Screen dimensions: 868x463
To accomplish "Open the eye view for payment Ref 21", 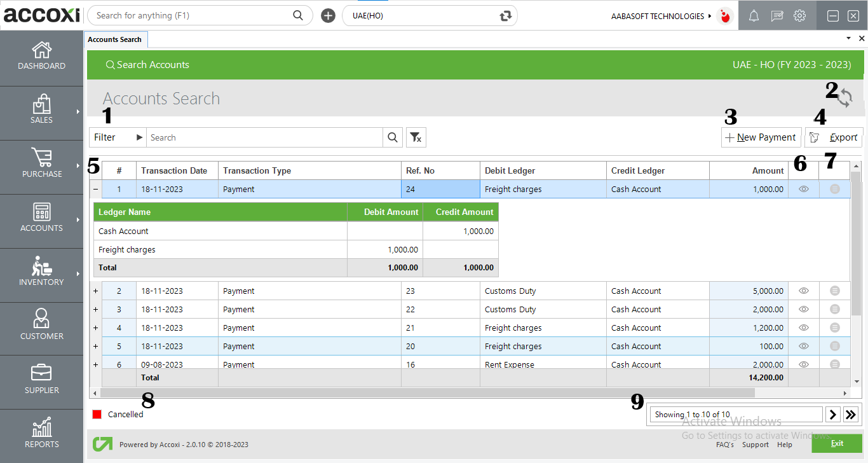I will point(803,327).
